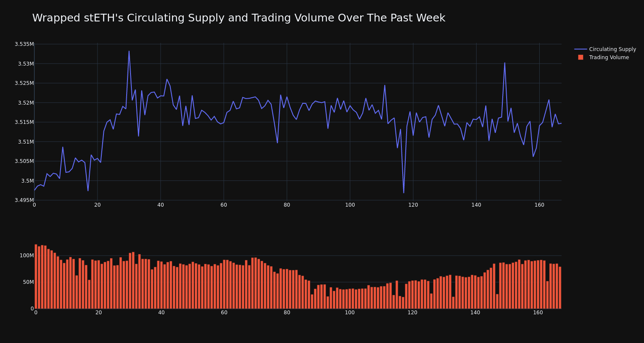Click the 3.505M y-axis label
Image resolution: width=644 pixels, height=343 pixels.
[24, 161]
